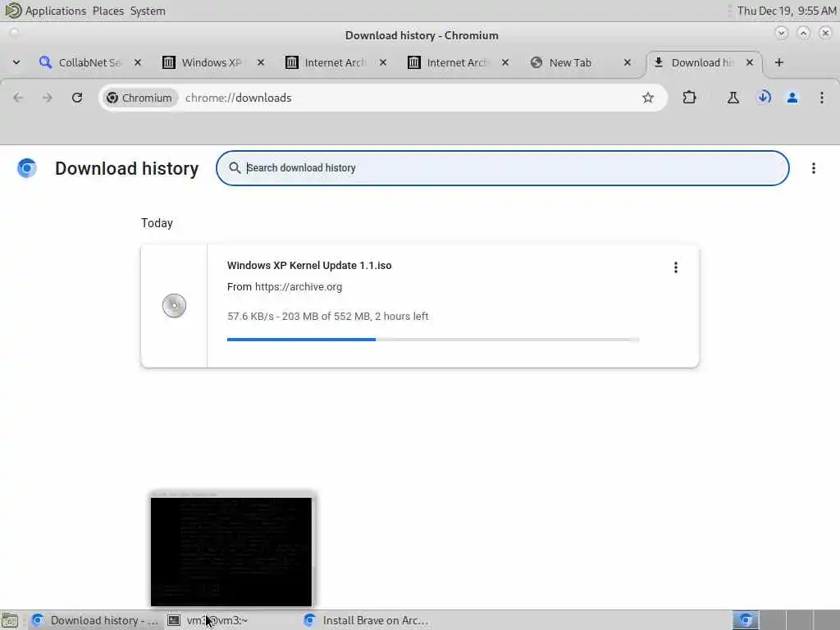Click the disc file icon of the download
The image size is (840, 630).
tap(174, 306)
